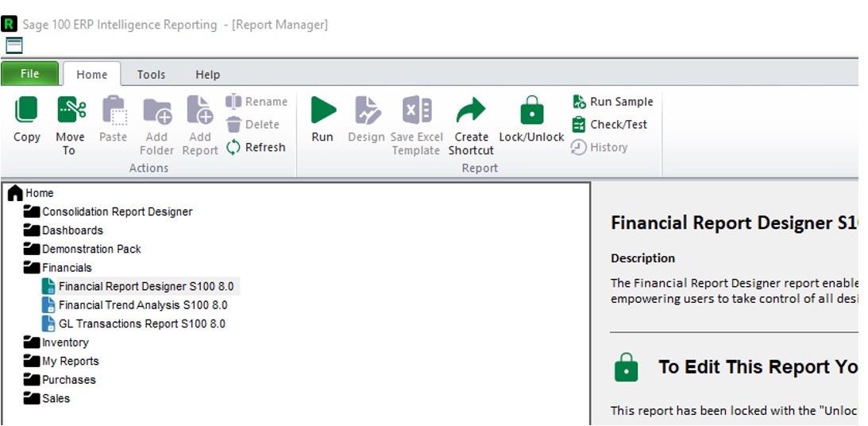868x426 pixels.
Task: Click the To Edit This Report heading
Action: pyautogui.click(x=758, y=366)
